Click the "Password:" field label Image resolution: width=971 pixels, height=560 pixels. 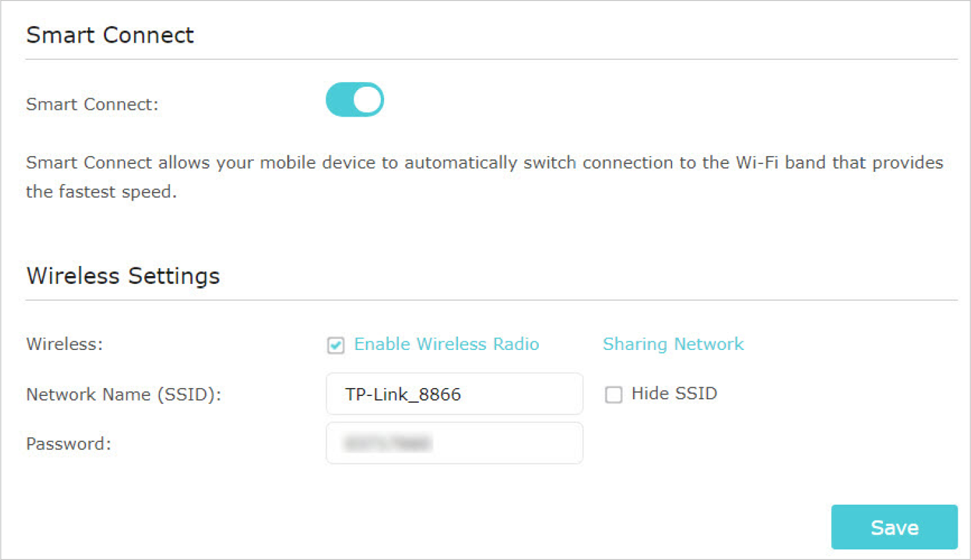pyautogui.click(x=68, y=443)
